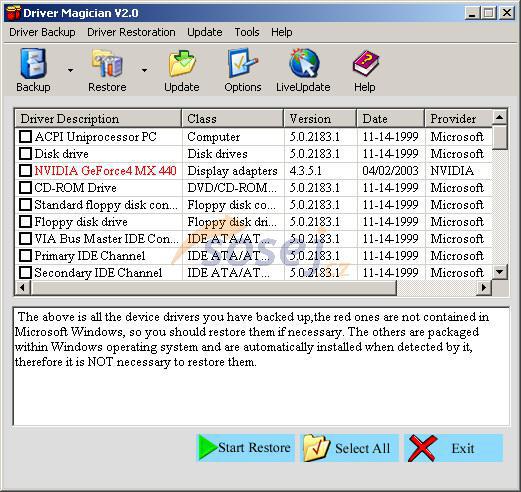
Task: Sort by Version column header
Action: pyautogui.click(x=320, y=119)
